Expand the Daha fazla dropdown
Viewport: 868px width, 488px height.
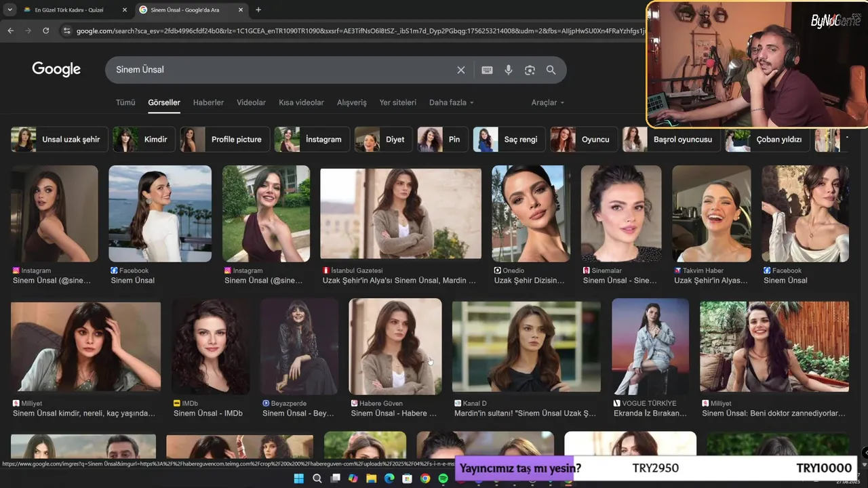pyautogui.click(x=451, y=102)
